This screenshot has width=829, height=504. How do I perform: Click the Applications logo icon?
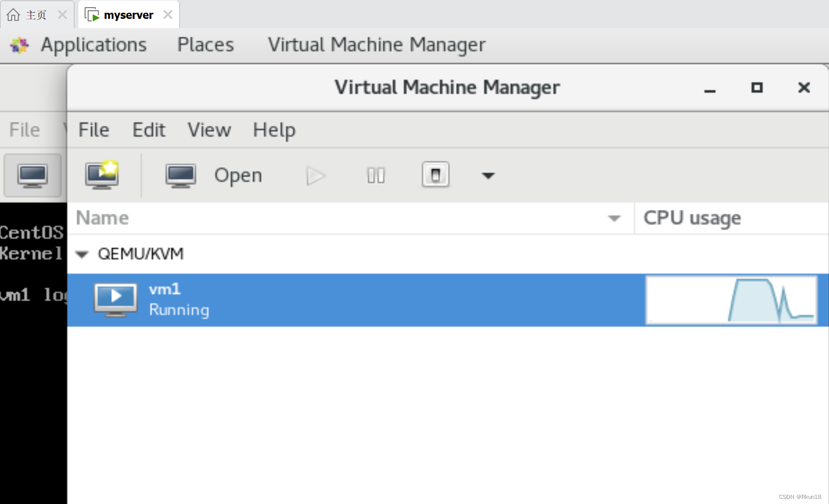pos(20,45)
